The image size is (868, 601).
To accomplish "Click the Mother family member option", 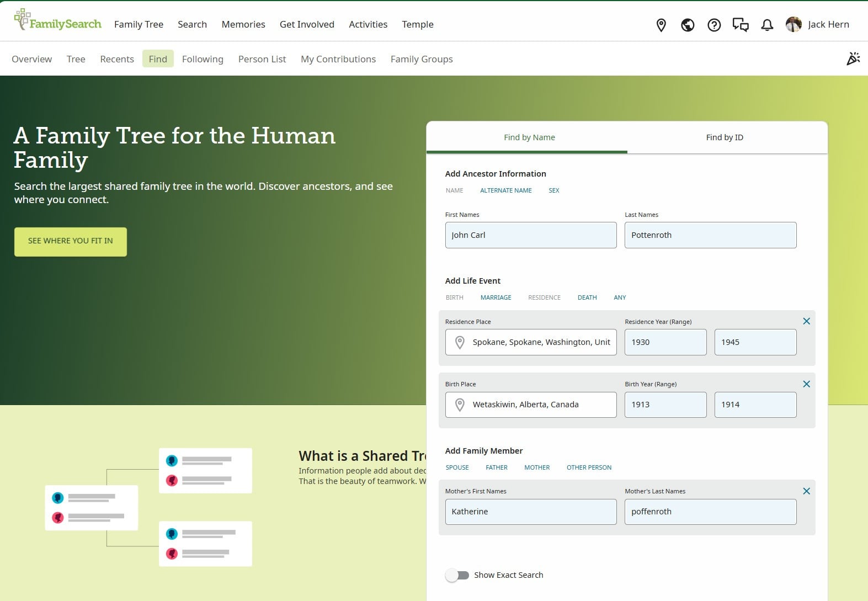I will pyautogui.click(x=537, y=467).
